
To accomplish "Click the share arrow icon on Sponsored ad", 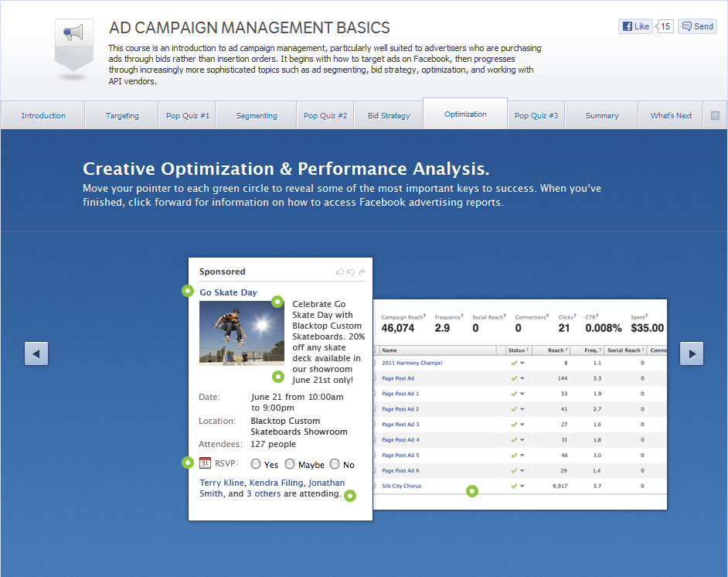I will pos(362,271).
